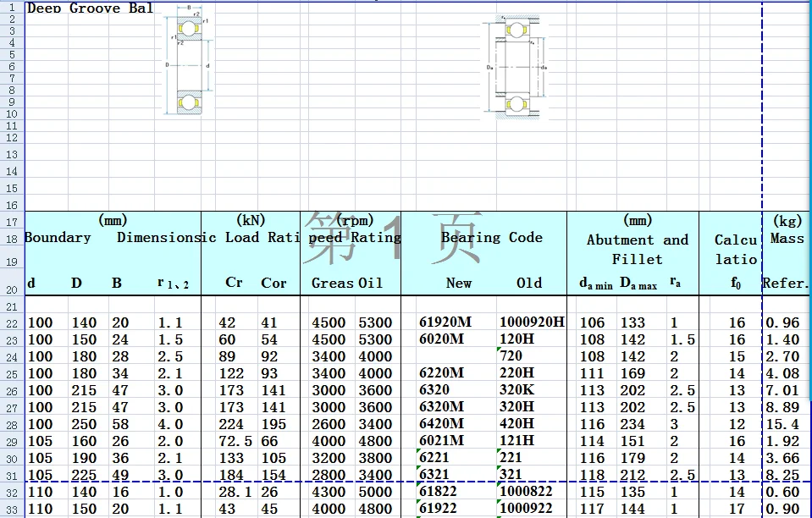Screen dimensions: 812x518
Task: Select the cell with code 6420M
Action: (x=441, y=424)
